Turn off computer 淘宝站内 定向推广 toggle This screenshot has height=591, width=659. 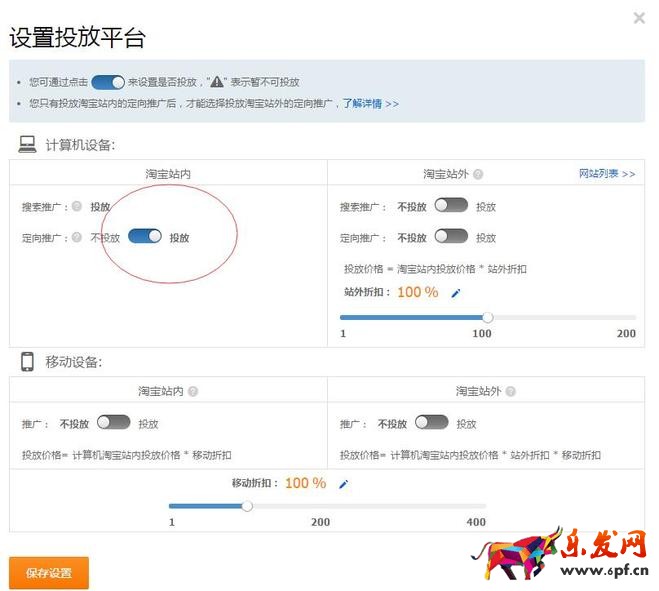pyautogui.click(x=145, y=237)
